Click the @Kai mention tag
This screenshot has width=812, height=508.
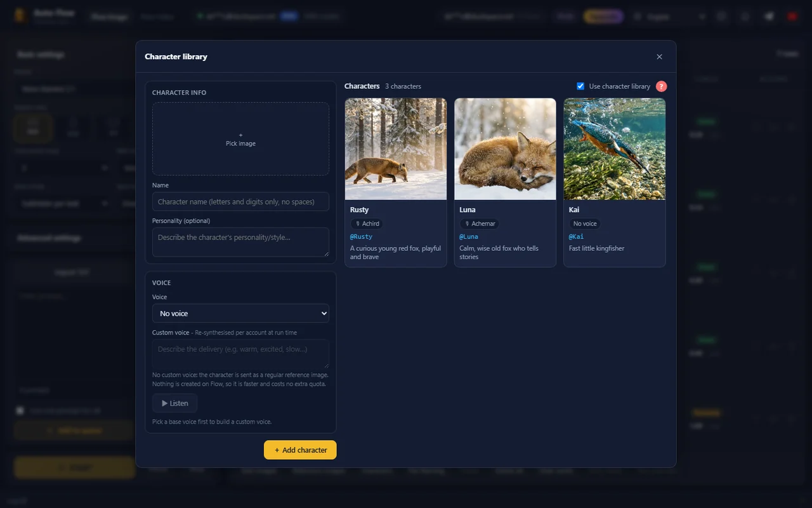tap(576, 236)
